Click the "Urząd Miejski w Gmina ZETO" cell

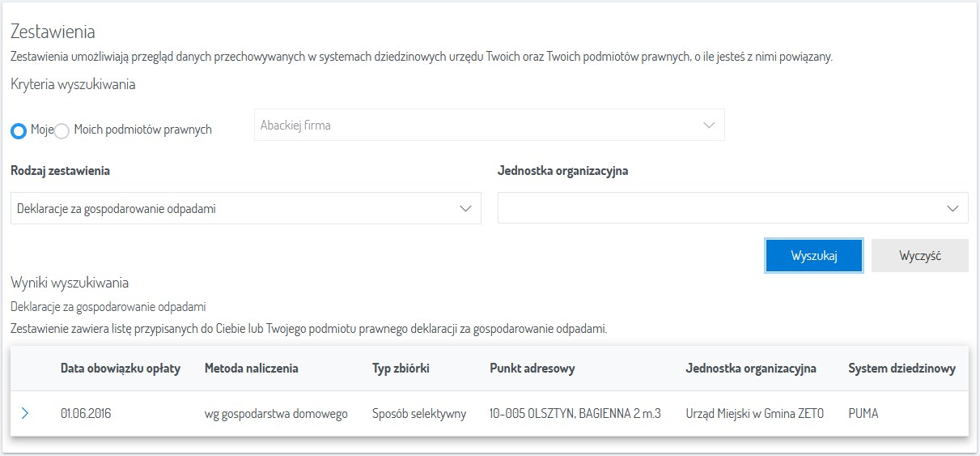pos(754,414)
